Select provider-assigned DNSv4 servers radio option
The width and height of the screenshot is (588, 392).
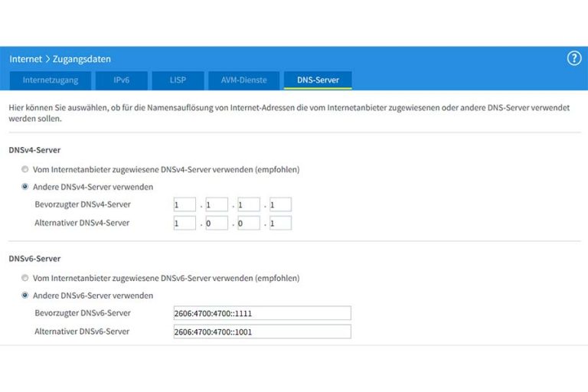click(x=25, y=169)
